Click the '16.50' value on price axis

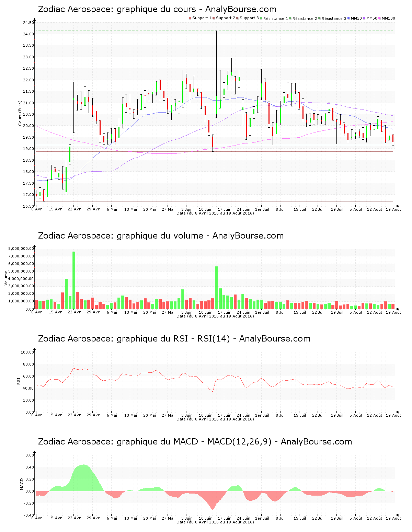28,206
